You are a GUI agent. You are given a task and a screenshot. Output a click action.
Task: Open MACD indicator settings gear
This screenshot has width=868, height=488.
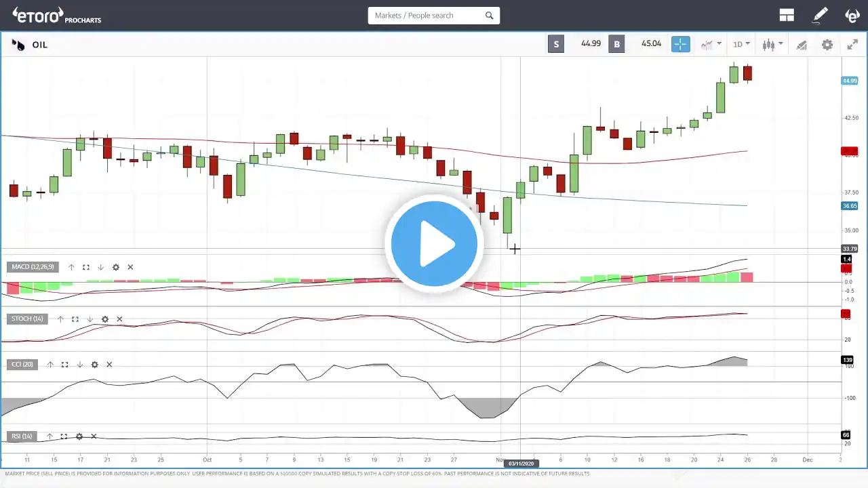point(115,267)
